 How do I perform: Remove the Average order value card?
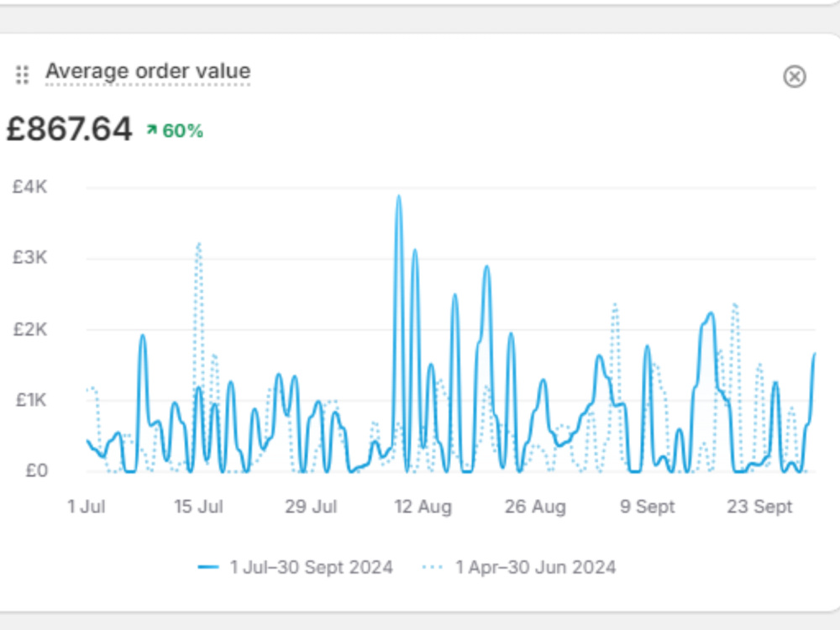[794, 76]
